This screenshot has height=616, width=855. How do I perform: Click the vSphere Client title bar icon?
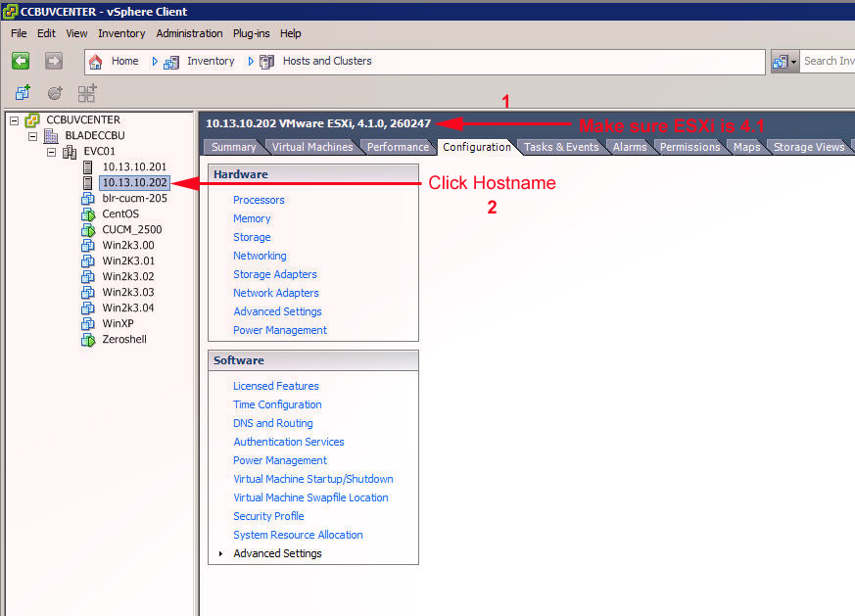point(10,12)
